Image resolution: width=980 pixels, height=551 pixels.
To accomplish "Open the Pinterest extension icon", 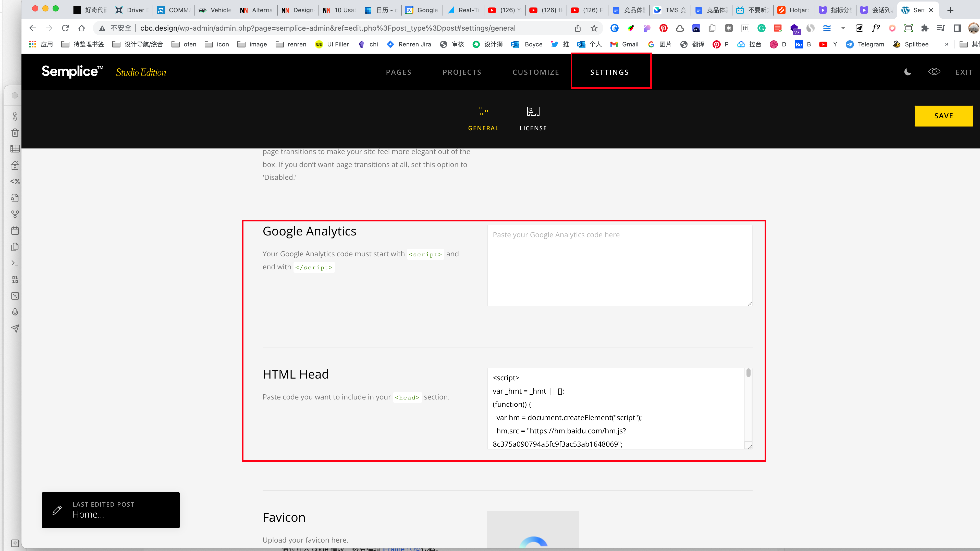I will (664, 28).
